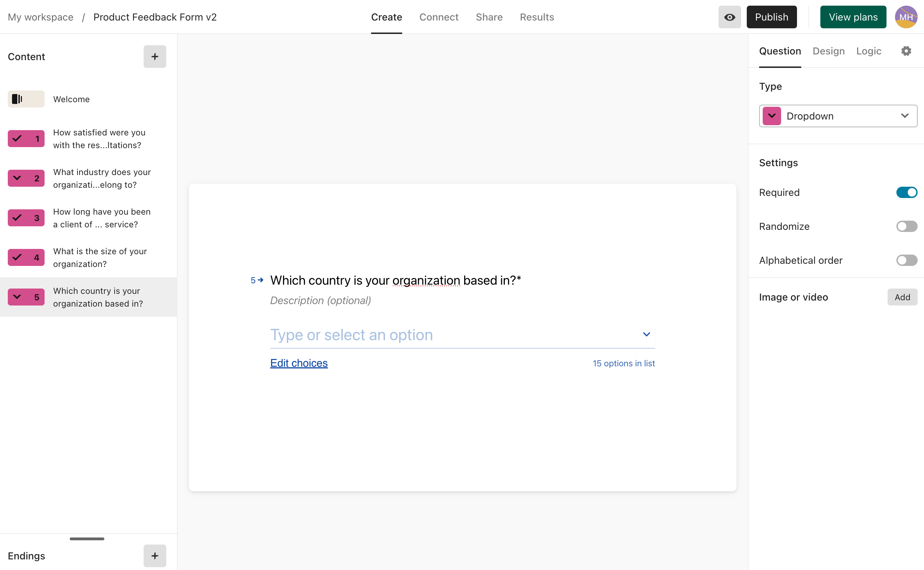Click the Edit choices link
Viewport: 924px width, 570px height.
coord(299,363)
